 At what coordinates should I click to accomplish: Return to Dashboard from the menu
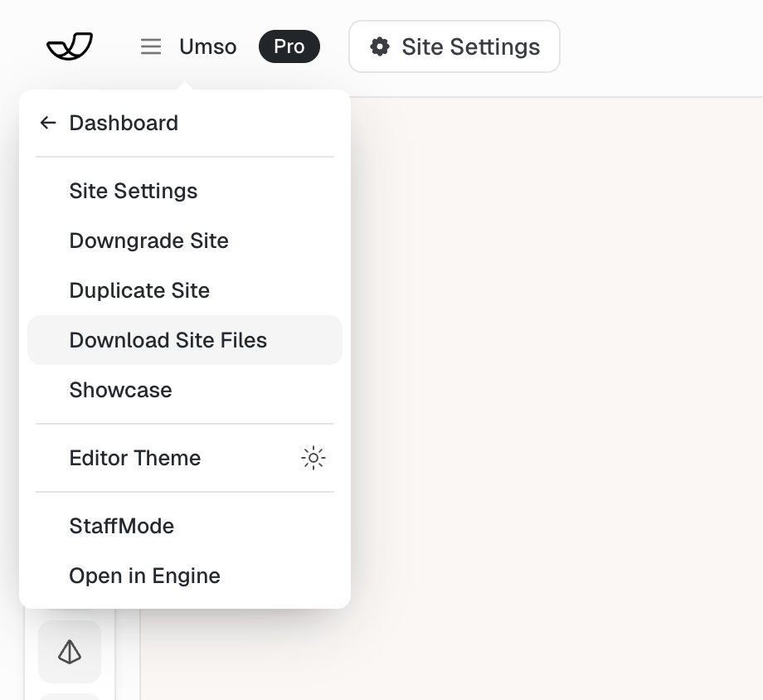[x=124, y=123]
